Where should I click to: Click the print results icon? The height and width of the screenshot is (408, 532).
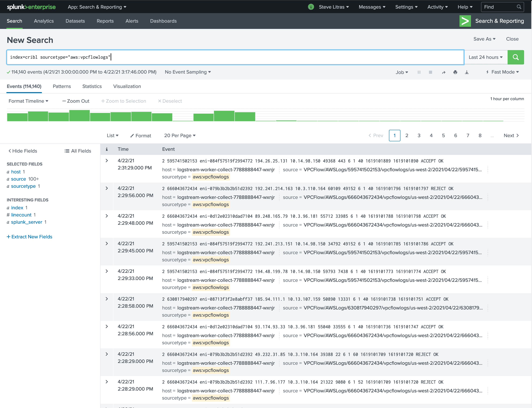455,72
